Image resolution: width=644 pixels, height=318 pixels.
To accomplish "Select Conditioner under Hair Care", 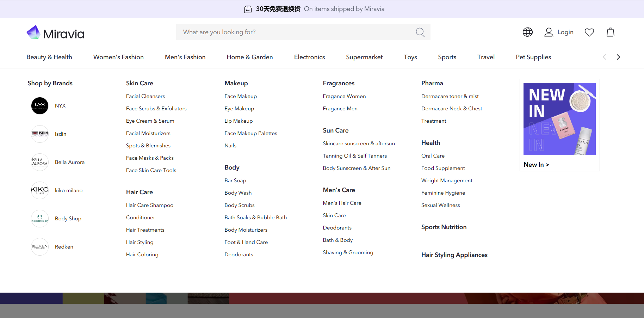I will point(141,218).
